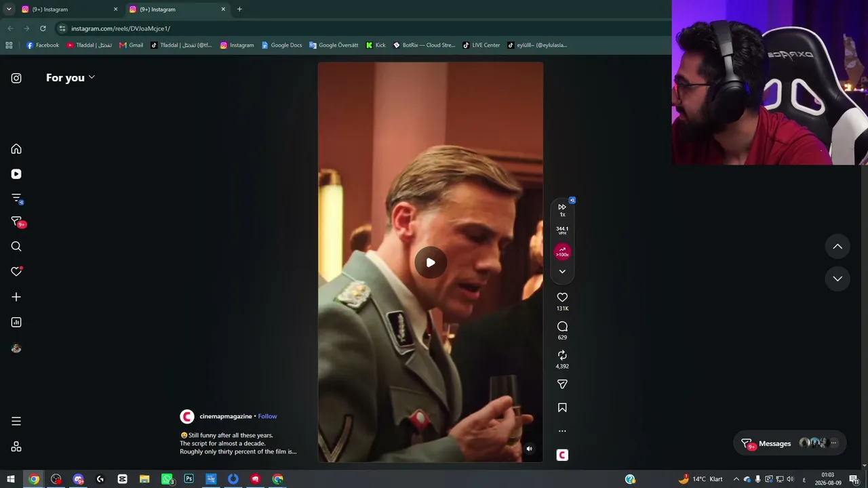This screenshot has width=868, height=488.
Task: Open Instagram bookmark
Action: [x=237, y=45]
